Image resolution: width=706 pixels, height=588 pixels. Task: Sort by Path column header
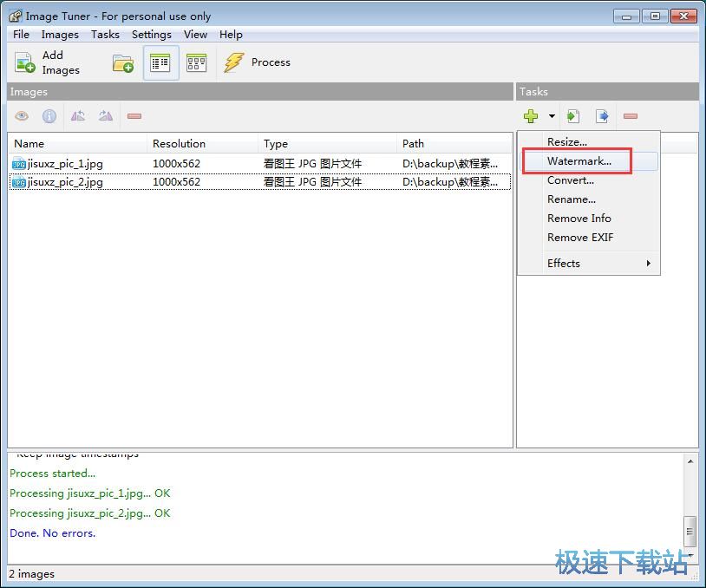pyautogui.click(x=454, y=144)
